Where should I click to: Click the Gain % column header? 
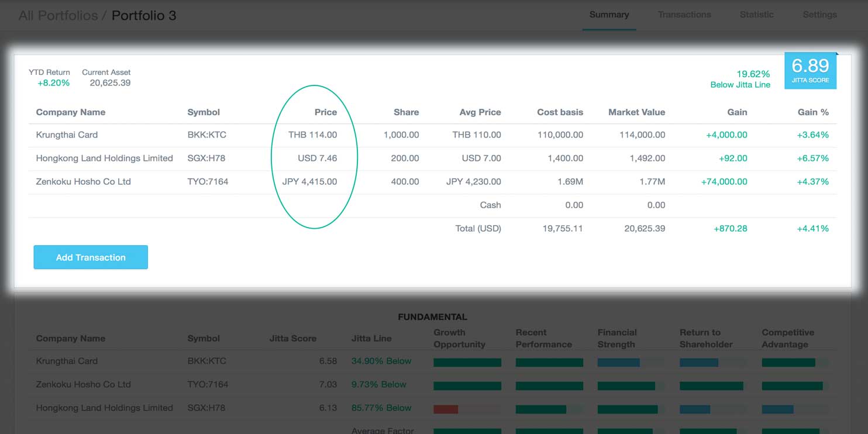814,112
